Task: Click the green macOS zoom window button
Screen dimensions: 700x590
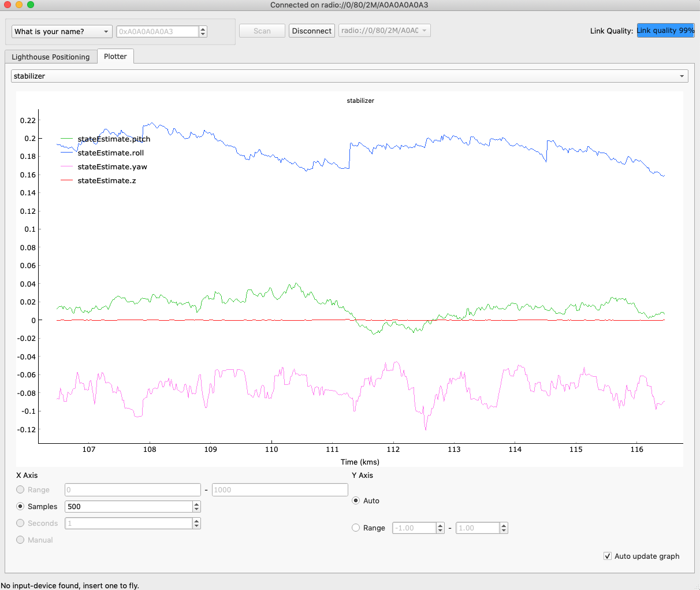Action: [31, 5]
